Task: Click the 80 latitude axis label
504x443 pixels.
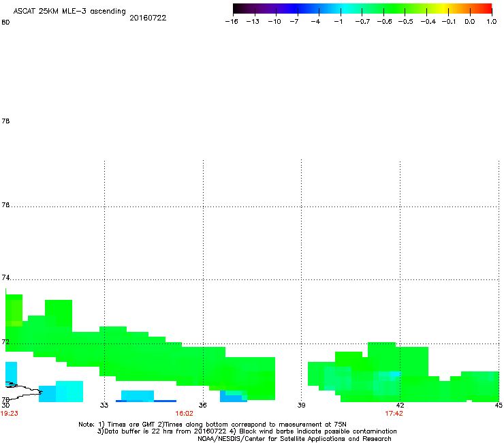Action: click(x=5, y=22)
